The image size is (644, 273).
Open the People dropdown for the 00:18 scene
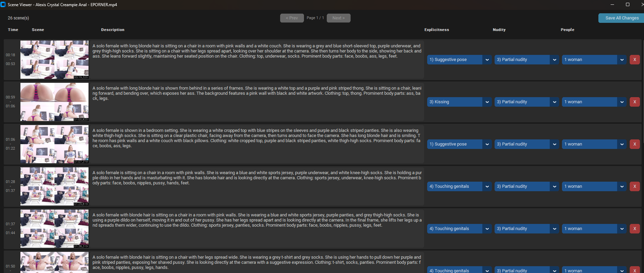pyautogui.click(x=594, y=60)
